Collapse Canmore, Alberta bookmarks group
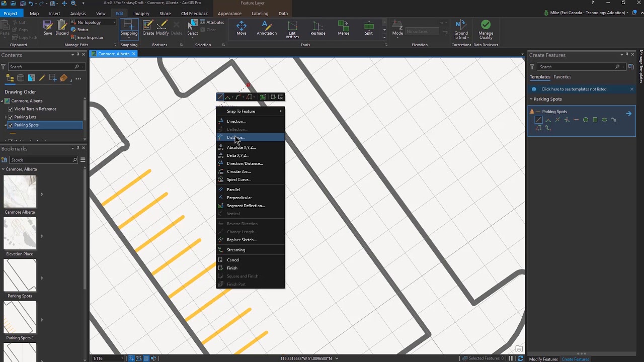This screenshot has height=362, width=644. 4,169
